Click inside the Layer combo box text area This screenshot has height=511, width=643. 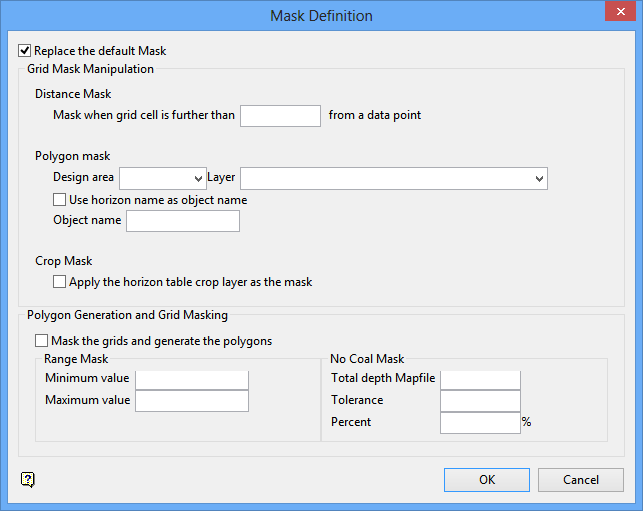(385, 178)
